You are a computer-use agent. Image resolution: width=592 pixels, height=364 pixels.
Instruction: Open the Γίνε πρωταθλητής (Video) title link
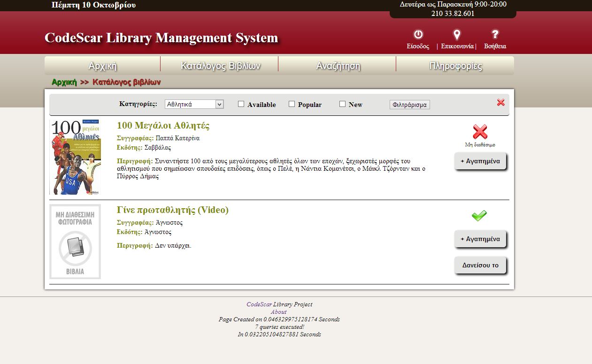click(x=172, y=210)
